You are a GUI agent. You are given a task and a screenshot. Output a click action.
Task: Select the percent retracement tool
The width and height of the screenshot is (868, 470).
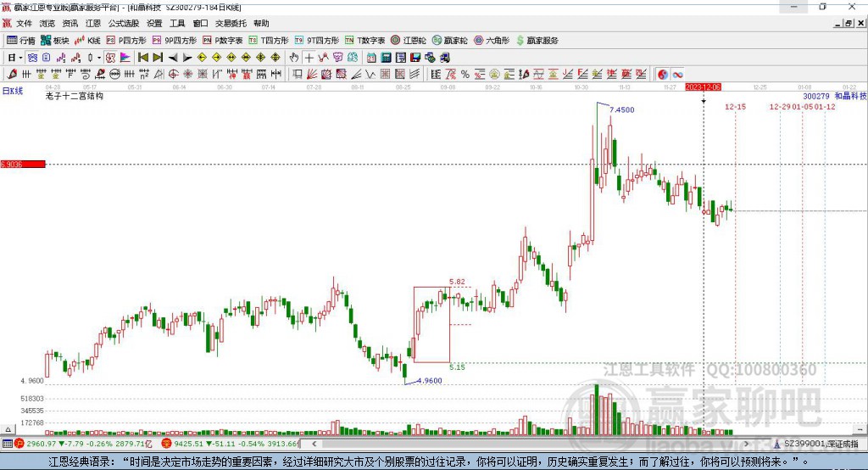[x=465, y=74]
